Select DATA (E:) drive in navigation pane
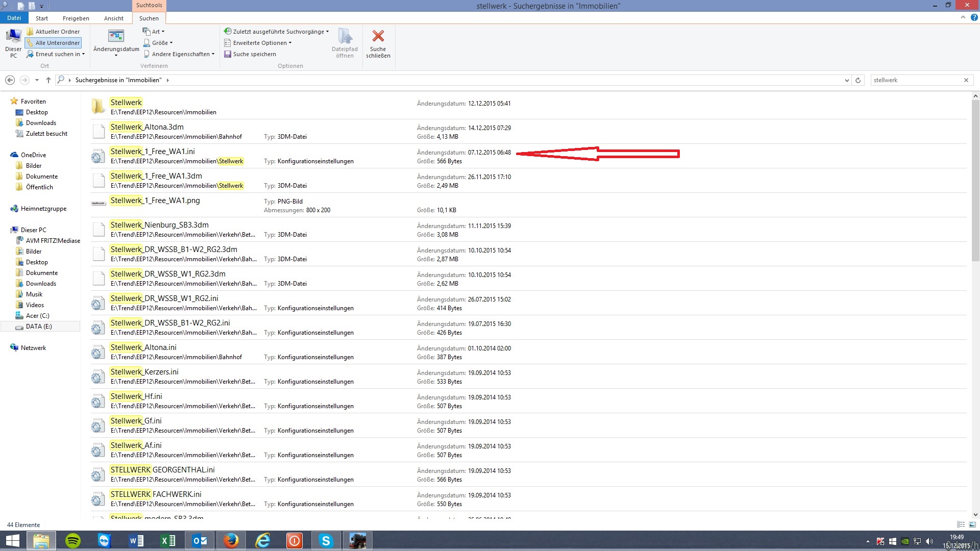 coord(39,327)
